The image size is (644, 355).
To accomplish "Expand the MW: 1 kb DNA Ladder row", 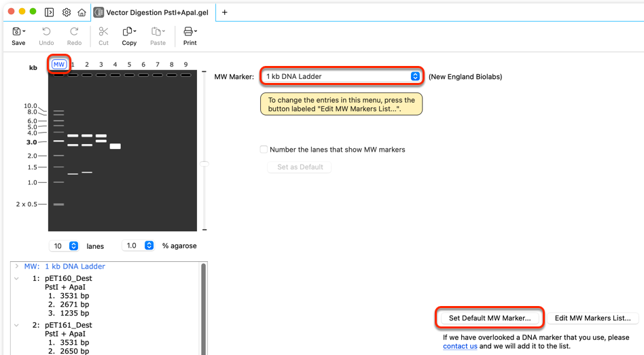I will 16,266.
